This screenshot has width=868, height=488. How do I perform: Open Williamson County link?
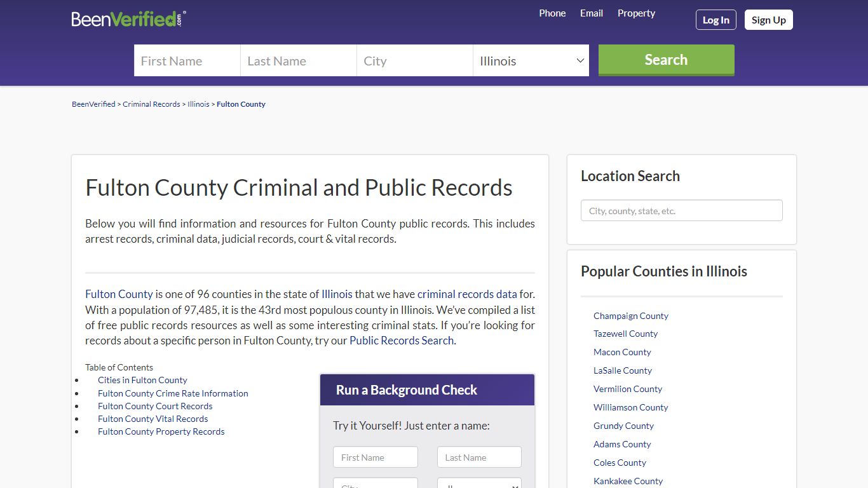click(x=631, y=407)
